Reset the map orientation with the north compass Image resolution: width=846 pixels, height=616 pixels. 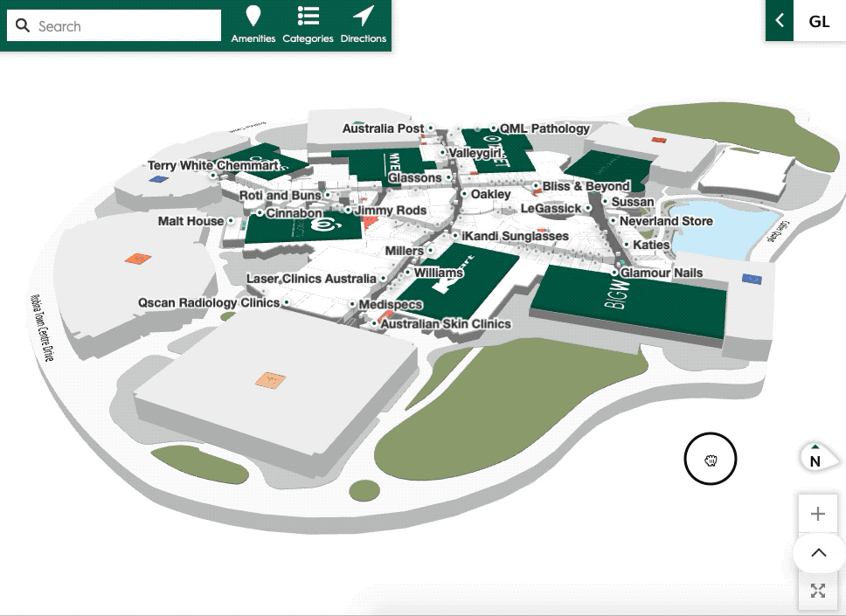click(817, 459)
